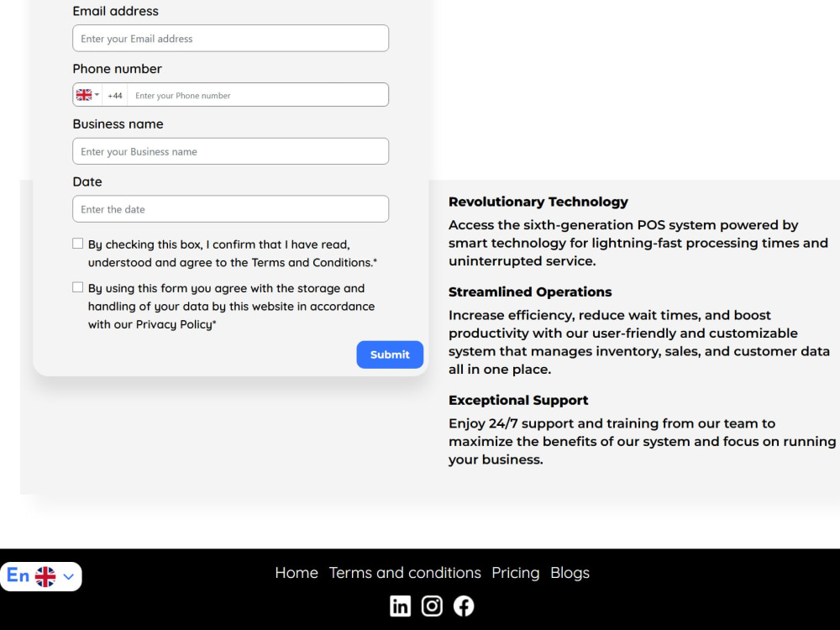
Task: Focus the Email address input field
Action: [x=230, y=38]
